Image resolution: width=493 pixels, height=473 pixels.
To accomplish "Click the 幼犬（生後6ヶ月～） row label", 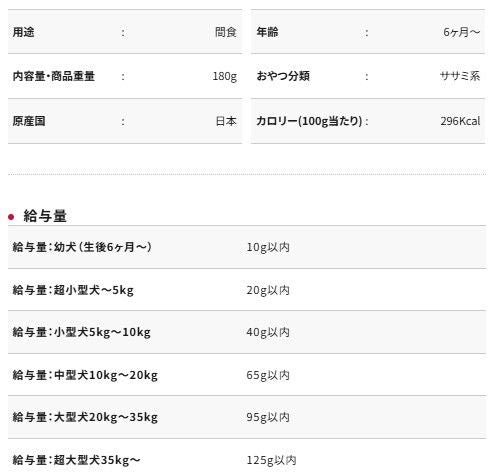I will [x=82, y=247].
